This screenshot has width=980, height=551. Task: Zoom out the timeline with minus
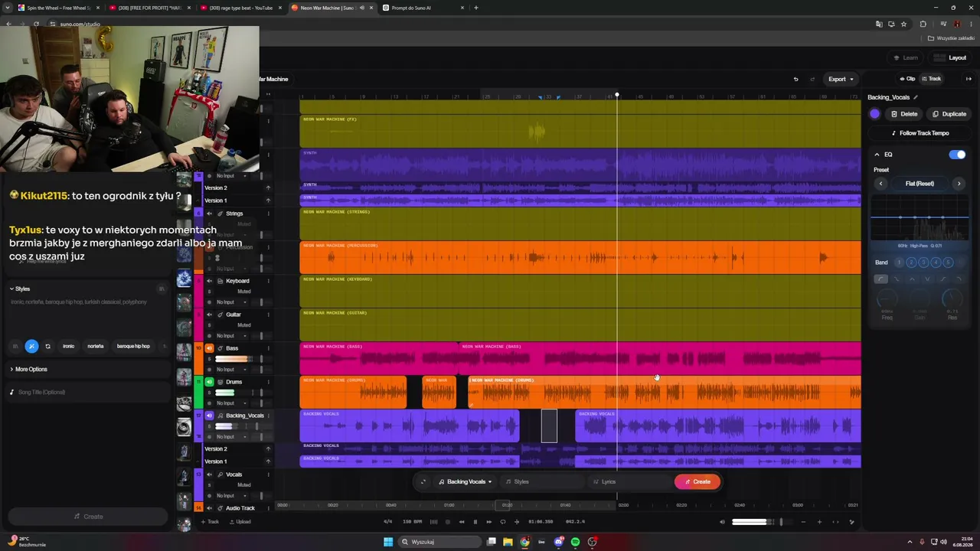point(803,522)
